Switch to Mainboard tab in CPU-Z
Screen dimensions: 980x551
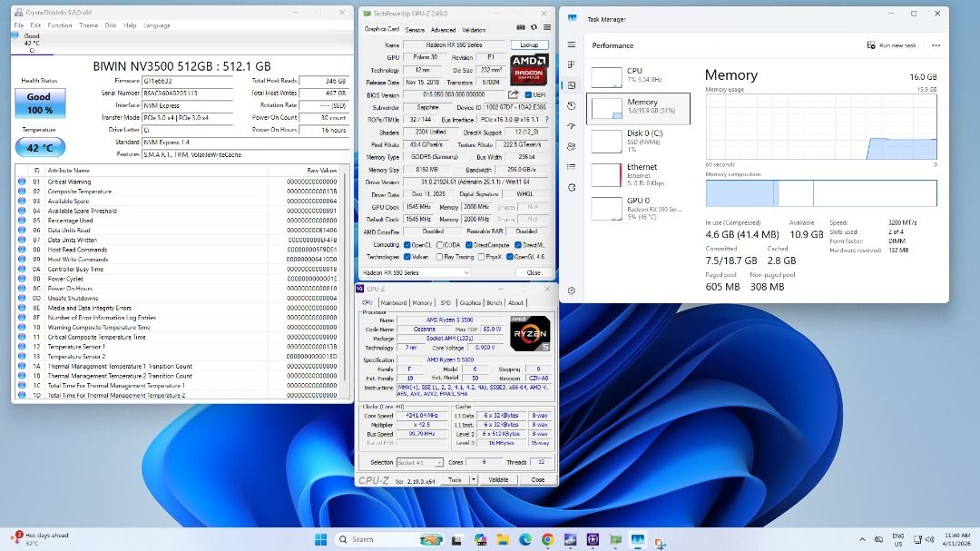pyautogui.click(x=394, y=302)
